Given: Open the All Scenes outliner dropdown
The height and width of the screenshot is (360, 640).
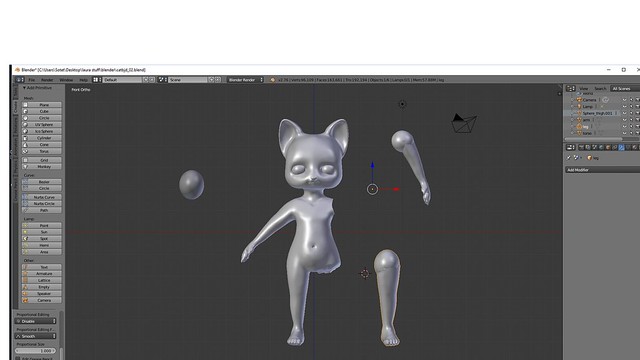Looking at the screenshot, I should [x=625, y=89].
